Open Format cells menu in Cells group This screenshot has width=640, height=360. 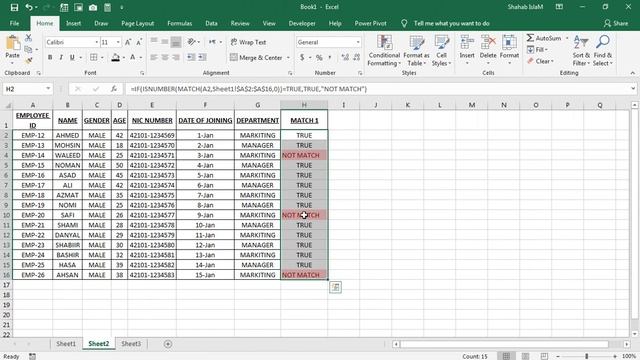click(x=509, y=51)
